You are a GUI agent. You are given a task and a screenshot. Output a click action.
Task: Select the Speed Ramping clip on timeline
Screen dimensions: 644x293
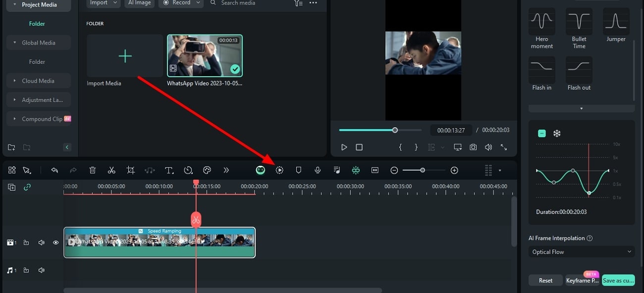(x=160, y=243)
